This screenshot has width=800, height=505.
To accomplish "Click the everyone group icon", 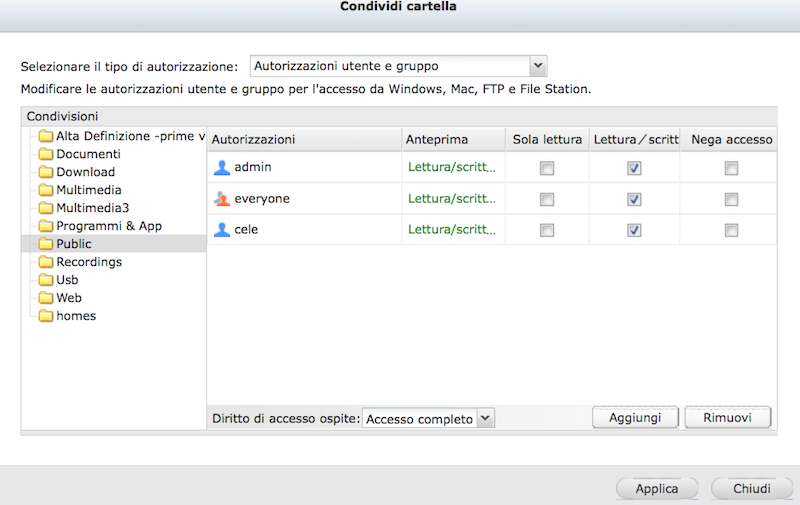I will point(222,199).
